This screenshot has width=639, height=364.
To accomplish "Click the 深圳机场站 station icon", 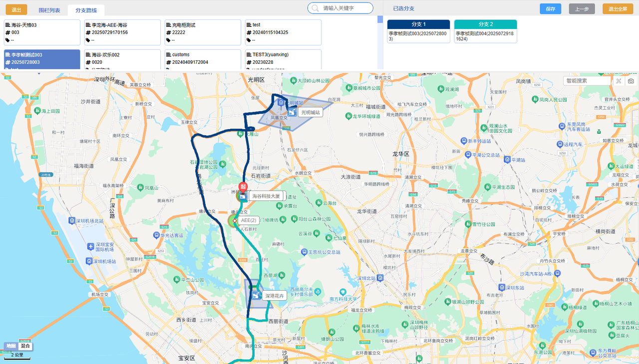I will click(89, 261).
